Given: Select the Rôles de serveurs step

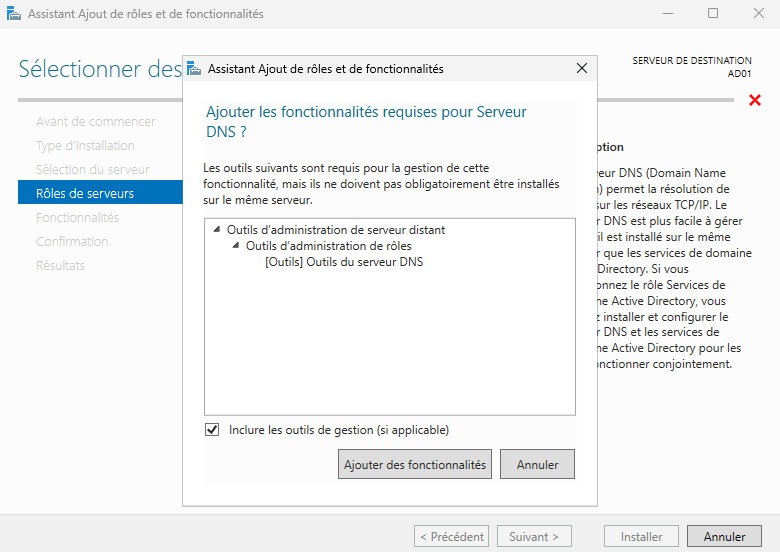Looking at the screenshot, I should [85, 194].
